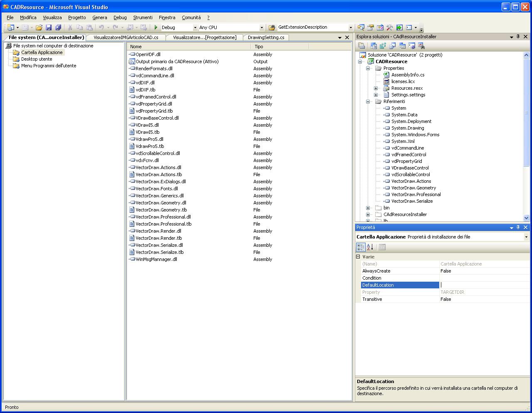Select Menu Programmi dell'utente folder
Image resolution: width=532 pixels, height=413 pixels.
pos(49,66)
